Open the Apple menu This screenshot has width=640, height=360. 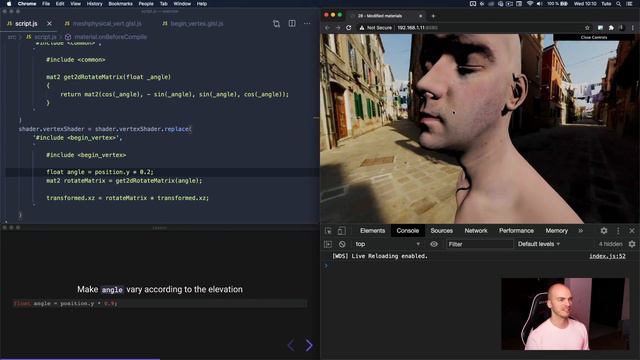point(9,4)
